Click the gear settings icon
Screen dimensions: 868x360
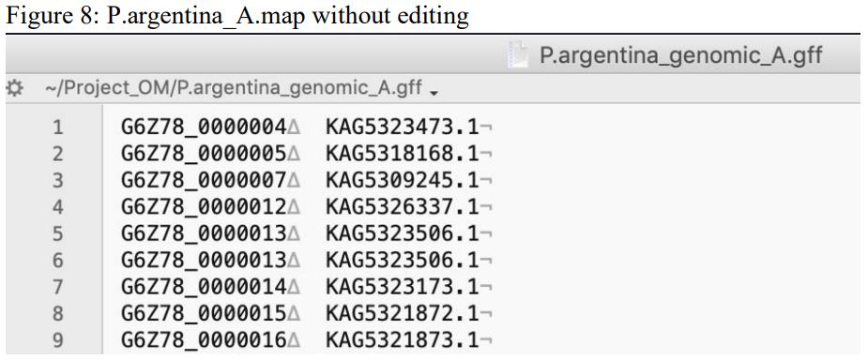(14, 88)
